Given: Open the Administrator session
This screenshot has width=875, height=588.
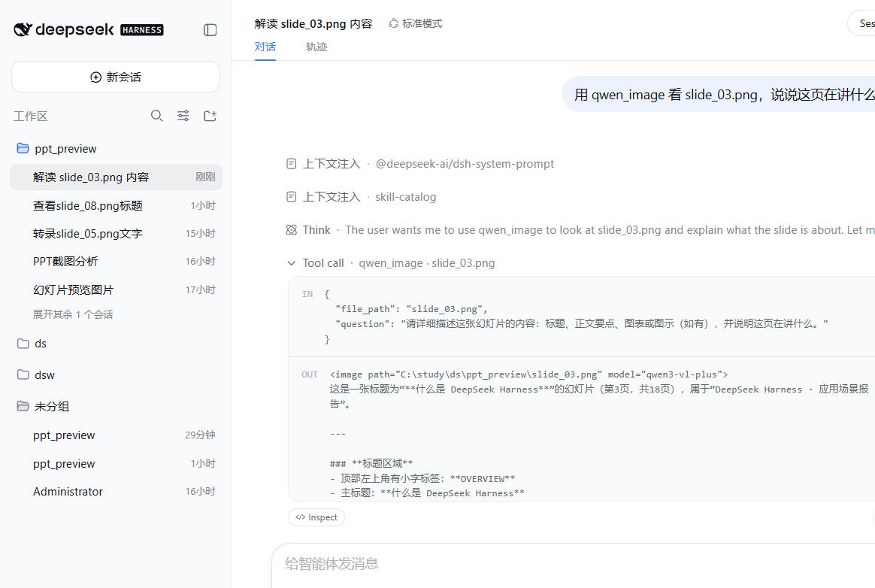Looking at the screenshot, I should [116, 492].
